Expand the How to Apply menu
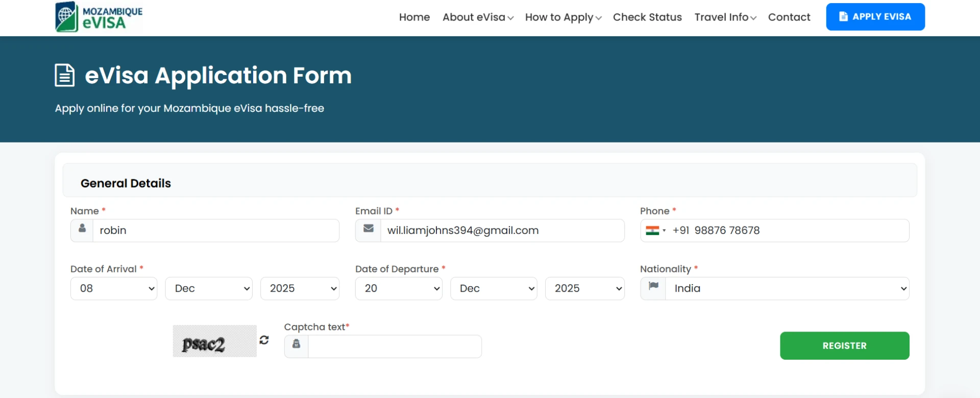Image resolution: width=980 pixels, height=398 pixels. 563,17
